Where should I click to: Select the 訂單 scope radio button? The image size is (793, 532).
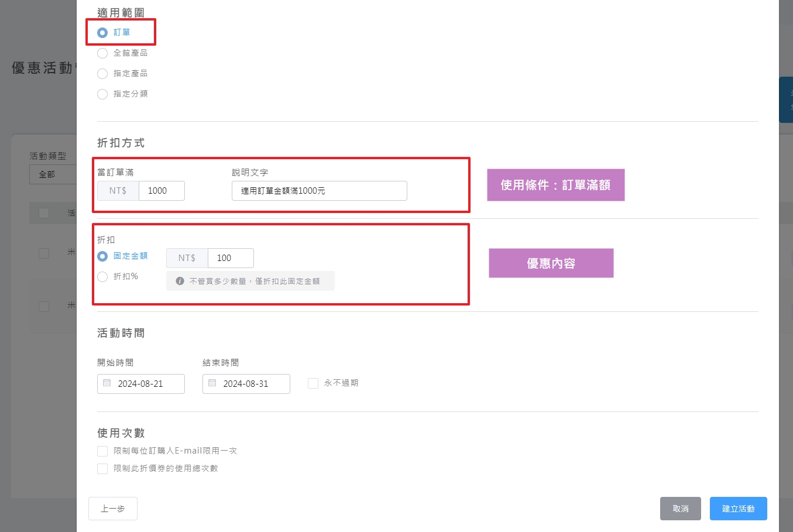[102, 32]
